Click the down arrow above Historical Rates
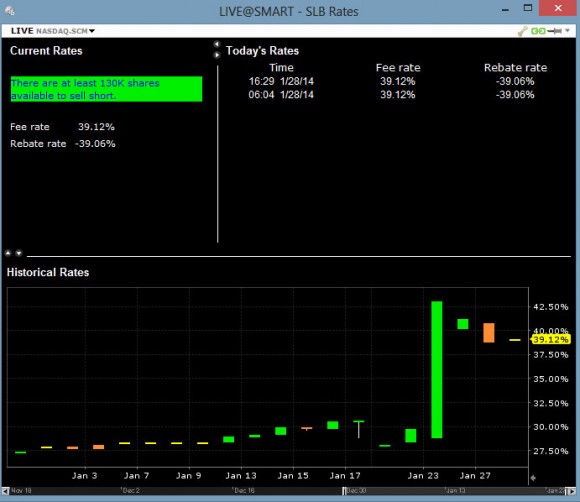 point(18,253)
